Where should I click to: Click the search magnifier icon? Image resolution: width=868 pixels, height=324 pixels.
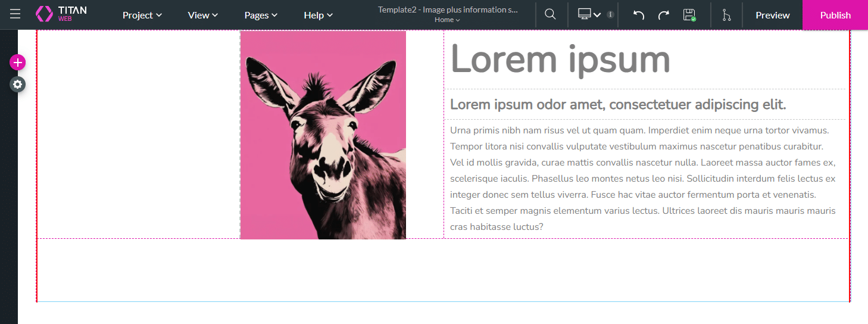click(x=550, y=14)
